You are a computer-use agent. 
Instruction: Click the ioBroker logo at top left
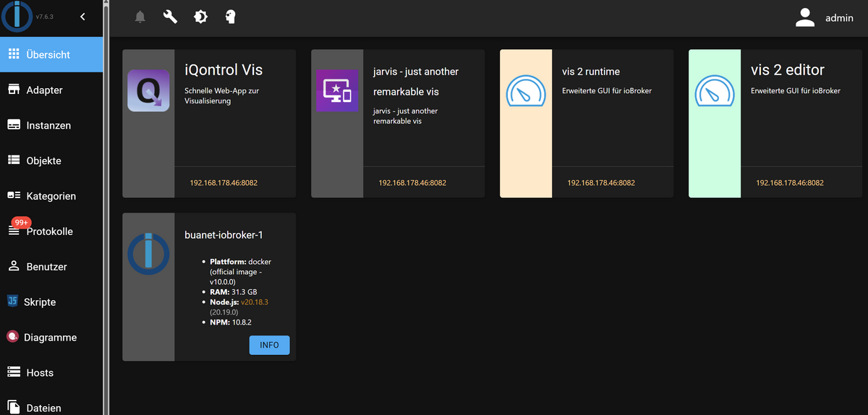pos(16,17)
